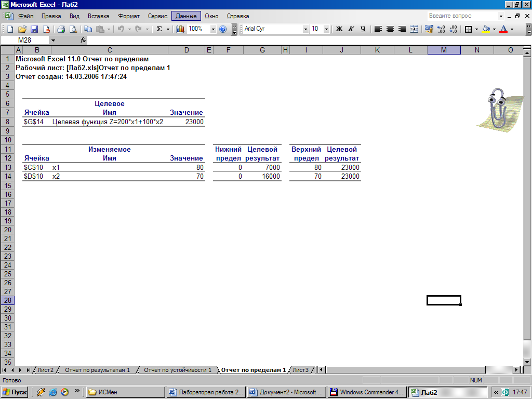Expand the Borders style dropdown arrow

tap(477, 29)
